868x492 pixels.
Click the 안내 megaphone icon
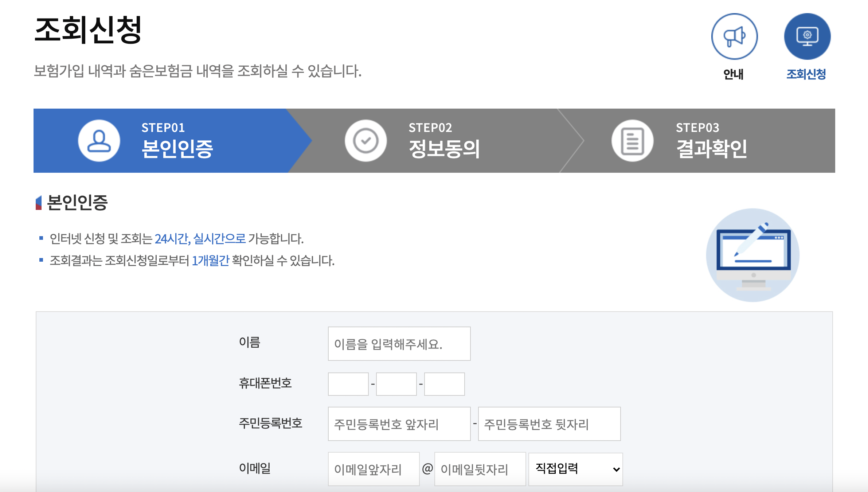click(734, 36)
